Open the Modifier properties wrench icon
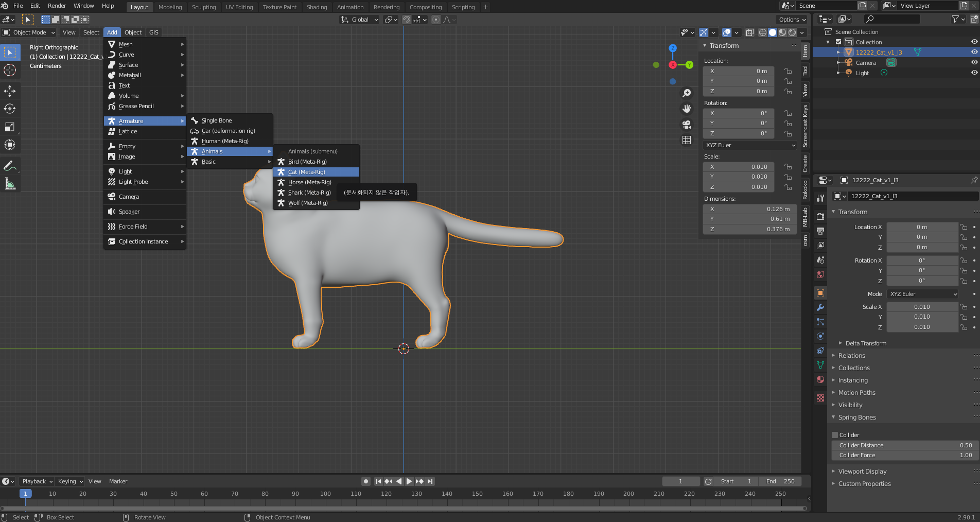 click(x=820, y=307)
